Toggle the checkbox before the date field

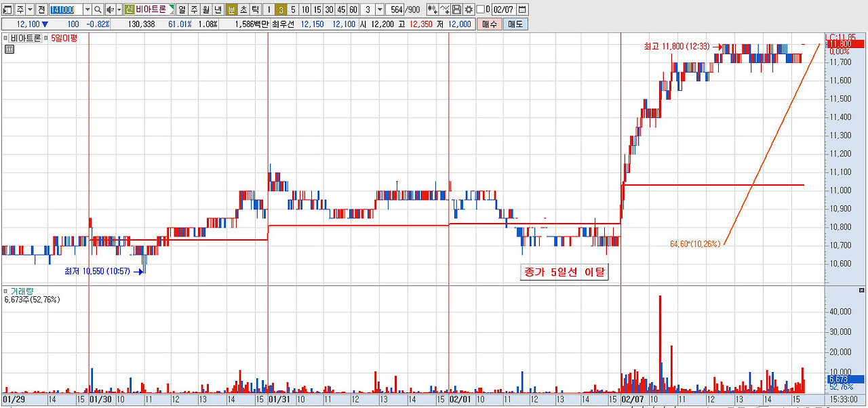point(481,9)
